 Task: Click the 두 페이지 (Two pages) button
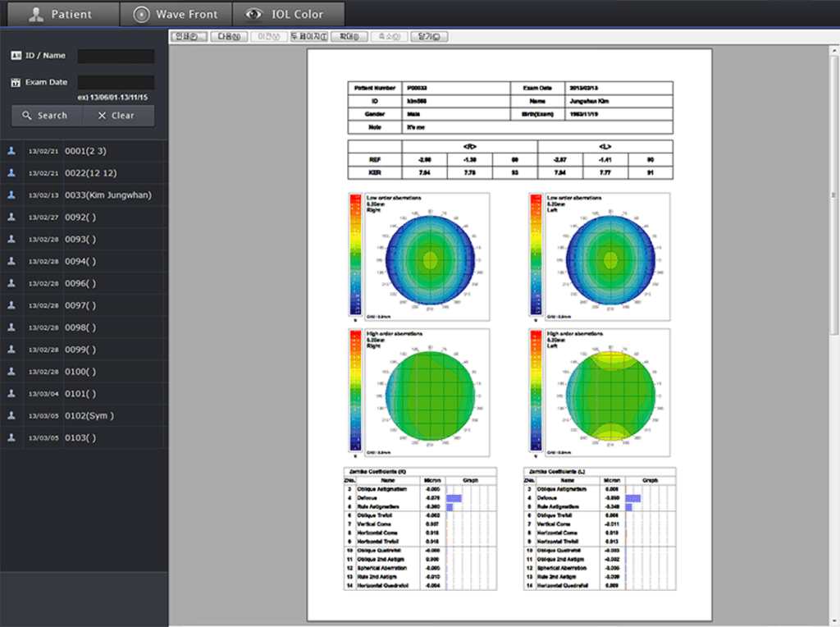309,36
